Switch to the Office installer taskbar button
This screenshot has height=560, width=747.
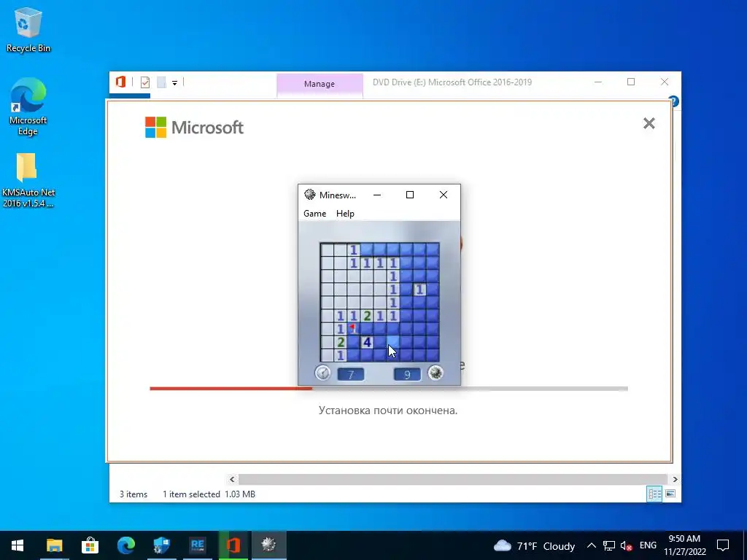point(233,545)
